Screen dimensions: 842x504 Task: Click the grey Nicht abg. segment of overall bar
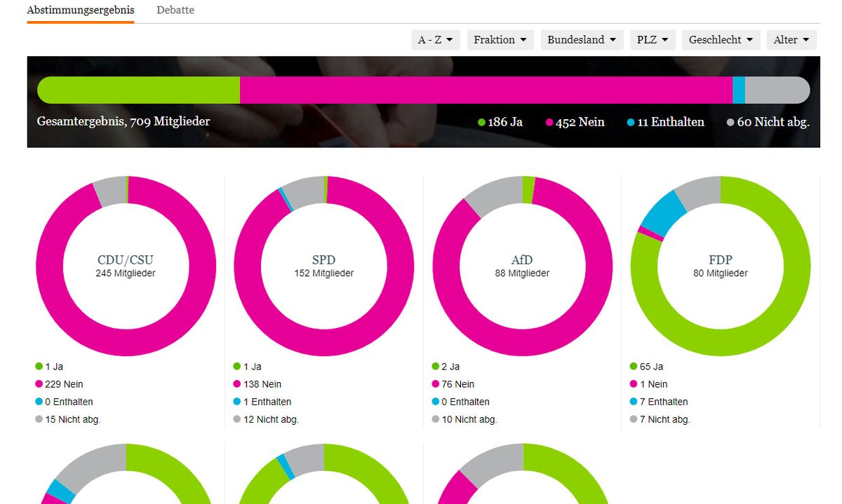click(777, 90)
